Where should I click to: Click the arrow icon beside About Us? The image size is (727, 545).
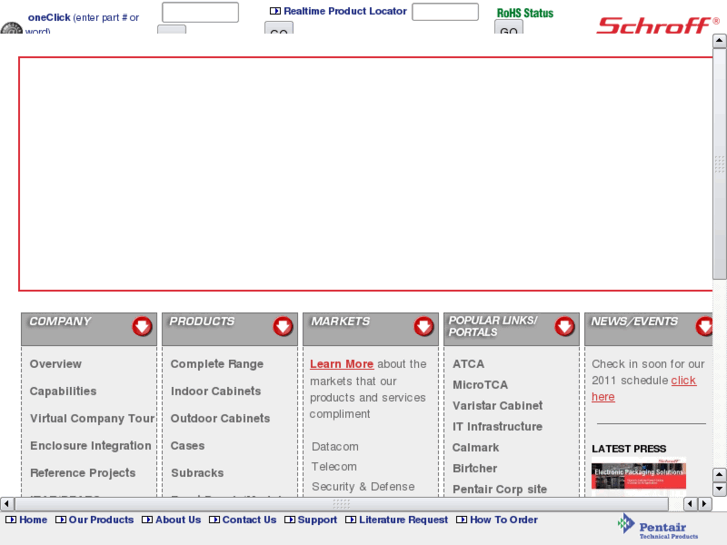pos(147,519)
